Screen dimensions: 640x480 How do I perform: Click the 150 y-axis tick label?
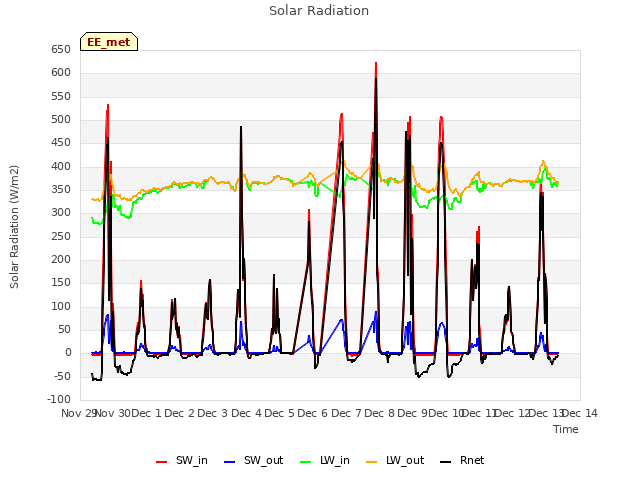pyautogui.click(x=61, y=283)
